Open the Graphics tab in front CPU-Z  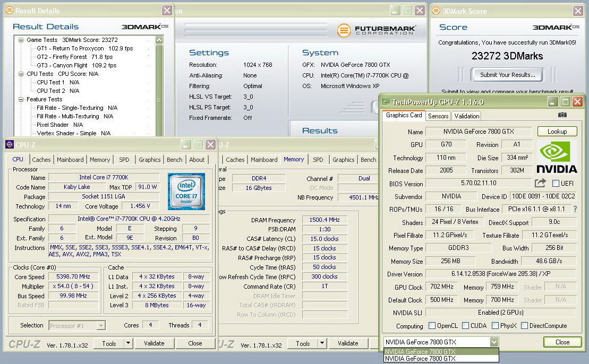149,160
